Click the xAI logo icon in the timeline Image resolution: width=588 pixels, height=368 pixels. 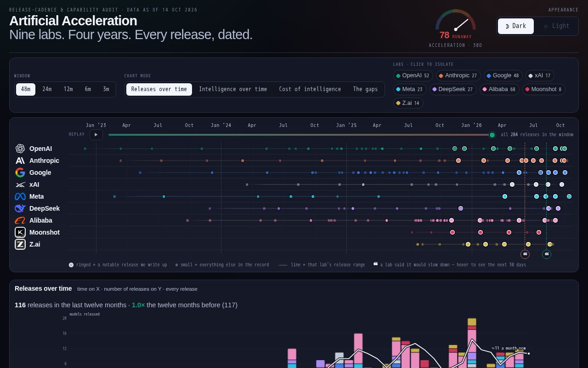pyautogui.click(x=20, y=184)
